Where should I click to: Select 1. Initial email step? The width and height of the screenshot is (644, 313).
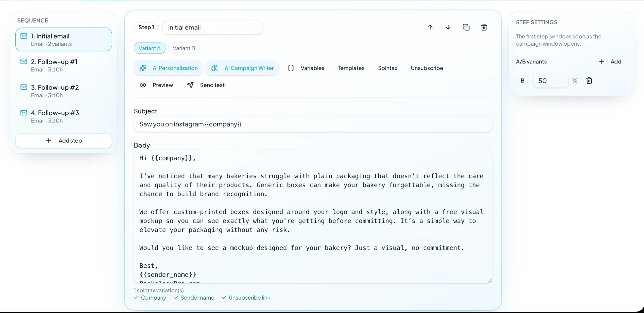tap(64, 40)
